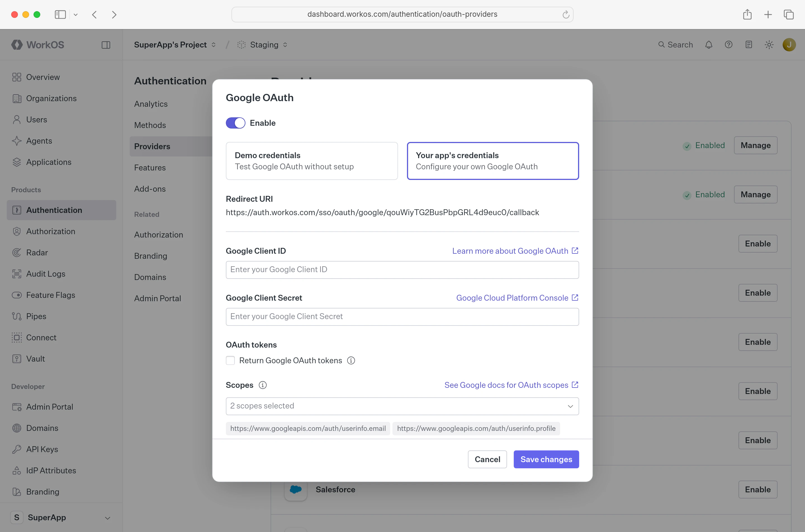Open Features in Authentication submenu

(x=150, y=168)
